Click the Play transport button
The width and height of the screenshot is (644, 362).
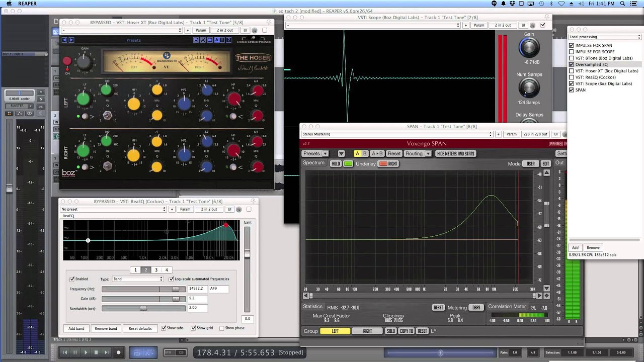(86, 352)
